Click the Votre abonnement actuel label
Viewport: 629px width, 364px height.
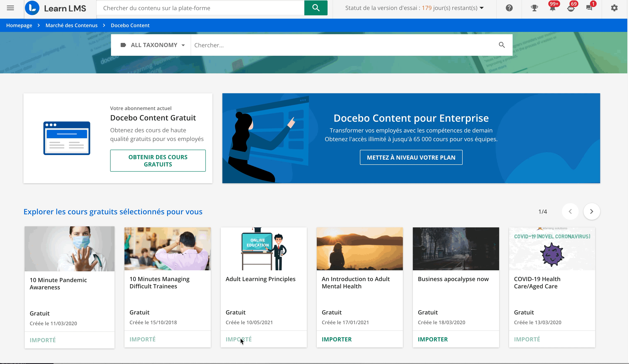tap(141, 108)
